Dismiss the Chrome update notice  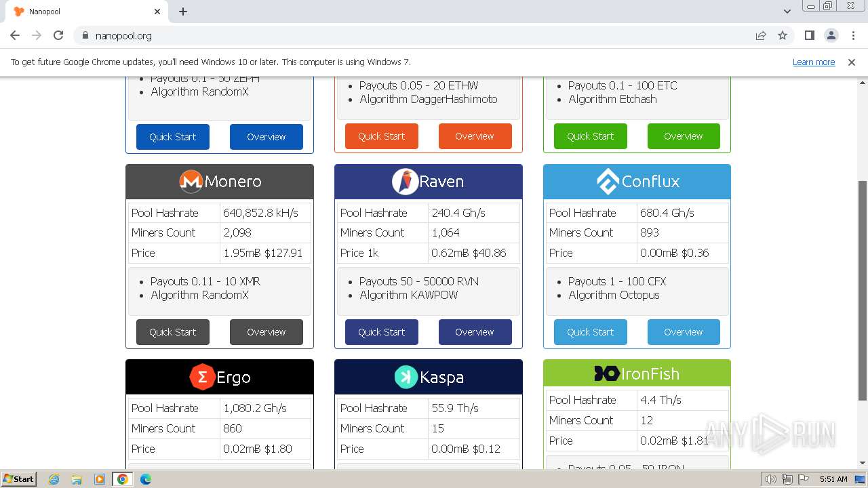pos(852,62)
